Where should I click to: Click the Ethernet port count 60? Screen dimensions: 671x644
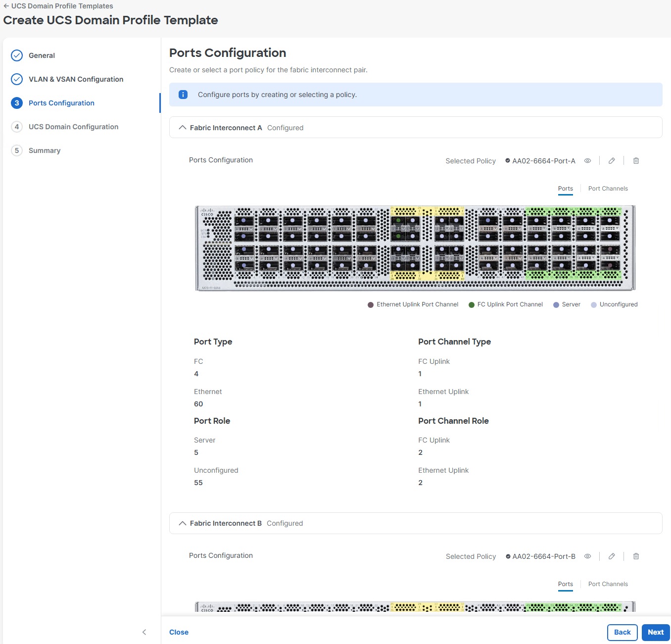coord(198,404)
